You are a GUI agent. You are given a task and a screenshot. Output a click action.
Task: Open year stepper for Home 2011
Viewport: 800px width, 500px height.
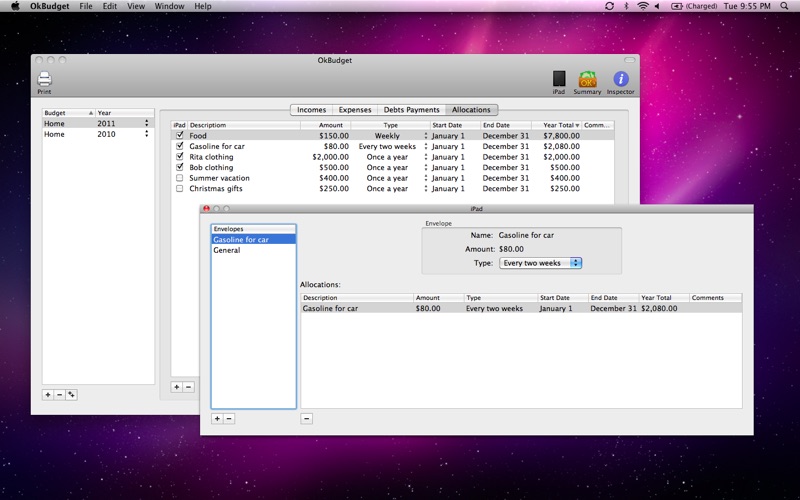point(146,123)
